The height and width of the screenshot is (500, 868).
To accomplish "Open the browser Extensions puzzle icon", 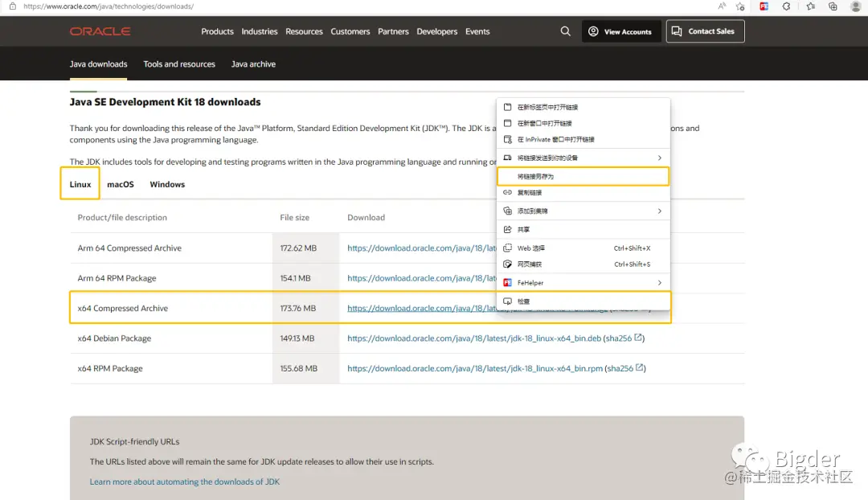I will [786, 6].
